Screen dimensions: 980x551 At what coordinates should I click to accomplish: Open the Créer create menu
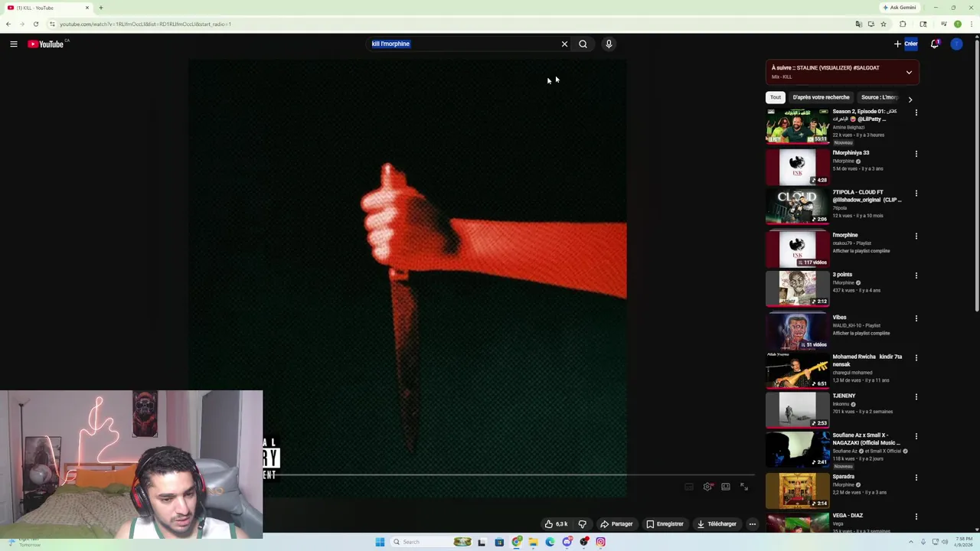point(906,44)
